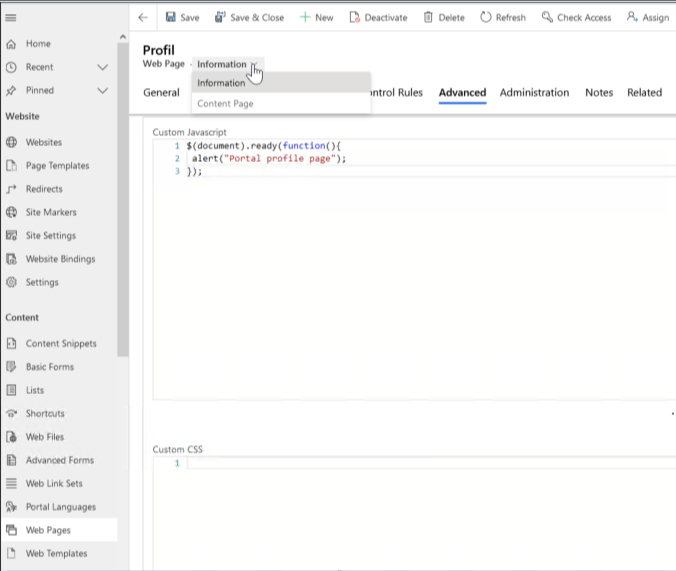Collapse the Information form selector dropdown
This screenshot has height=571, width=676.
[x=228, y=64]
